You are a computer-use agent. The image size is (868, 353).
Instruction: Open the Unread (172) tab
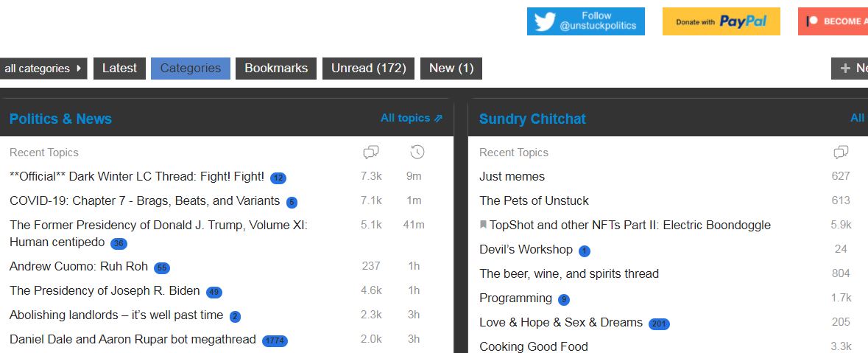[368, 69]
